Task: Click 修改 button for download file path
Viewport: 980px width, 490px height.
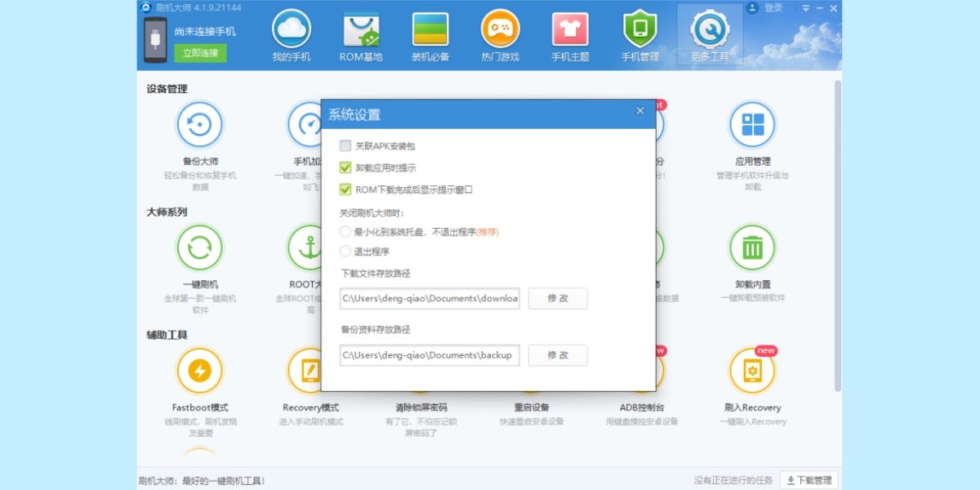Action: pyautogui.click(x=558, y=298)
